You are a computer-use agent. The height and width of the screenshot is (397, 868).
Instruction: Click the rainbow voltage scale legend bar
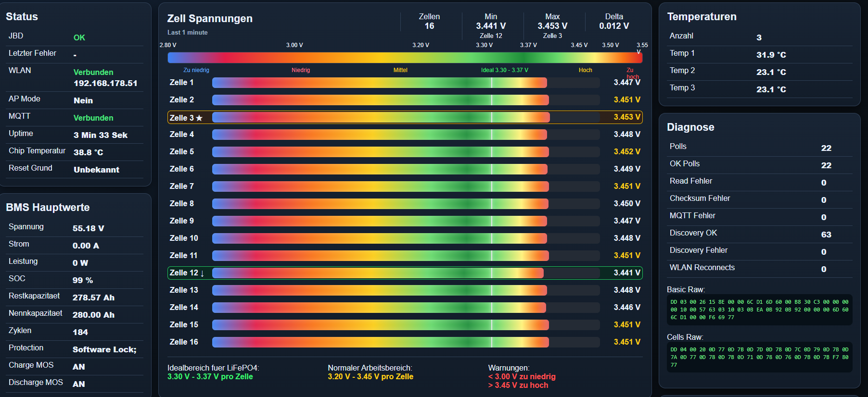[405, 58]
